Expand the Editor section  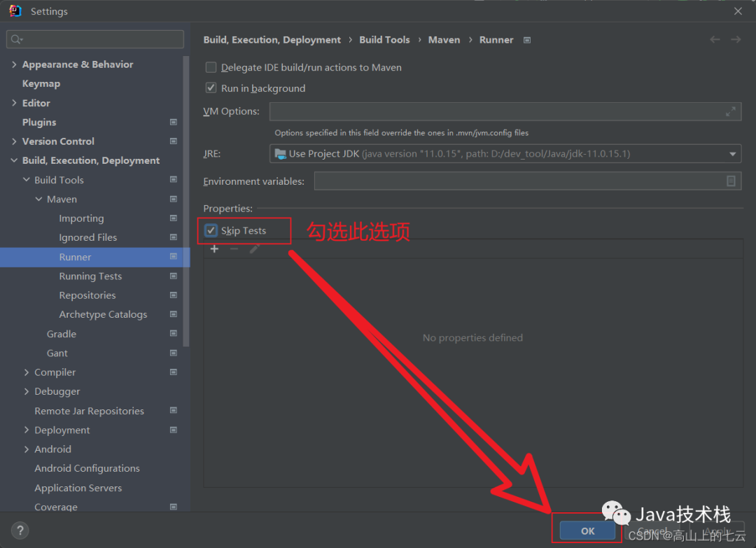pyautogui.click(x=14, y=103)
